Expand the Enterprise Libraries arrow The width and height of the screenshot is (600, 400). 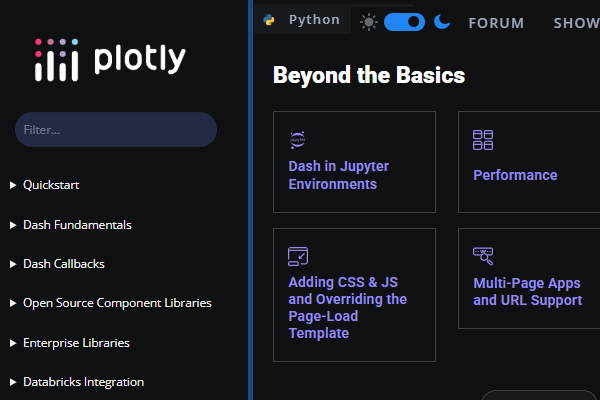pos(13,343)
